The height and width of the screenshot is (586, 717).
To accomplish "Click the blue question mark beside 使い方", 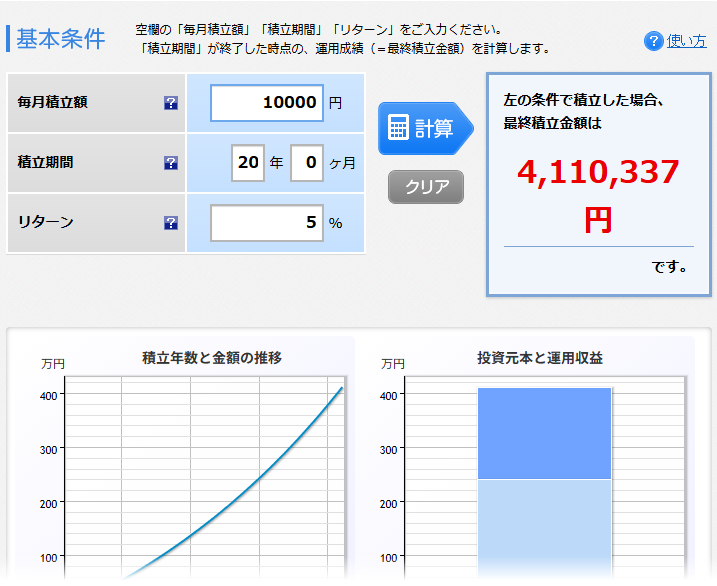I will (x=654, y=41).
